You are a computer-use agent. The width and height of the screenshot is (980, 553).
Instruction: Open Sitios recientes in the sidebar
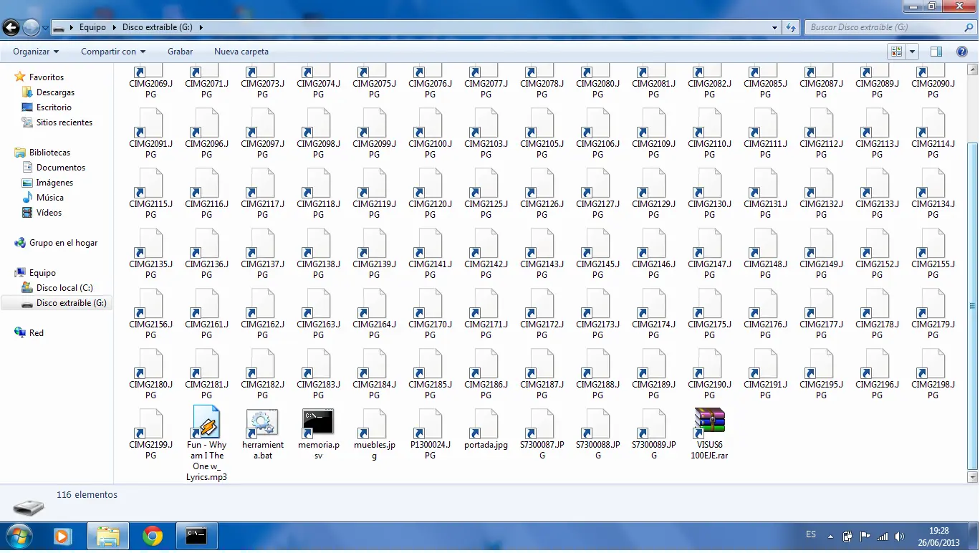coord(64,122)
